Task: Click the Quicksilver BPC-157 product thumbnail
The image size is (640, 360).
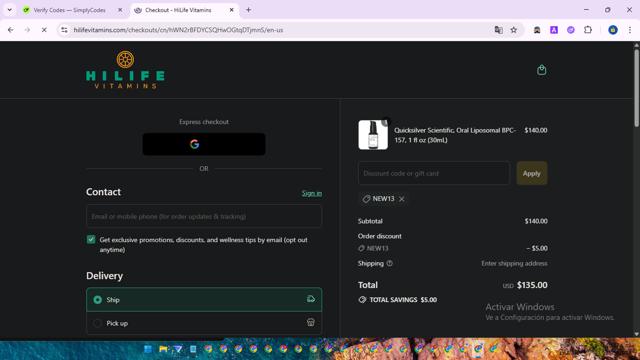Action: tap(373, 135)
